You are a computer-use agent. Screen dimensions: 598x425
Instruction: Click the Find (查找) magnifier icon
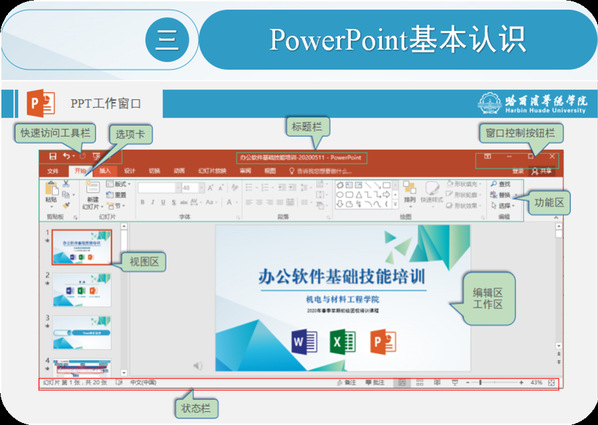click(494, 184)
